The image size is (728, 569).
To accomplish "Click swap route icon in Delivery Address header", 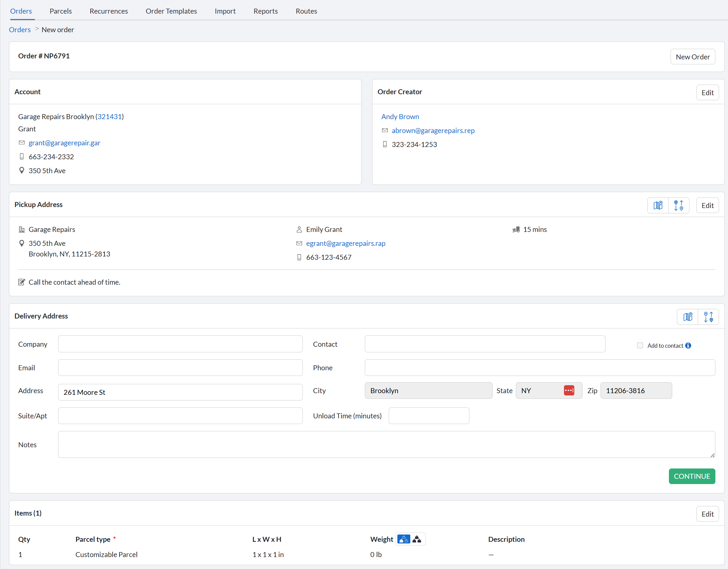I will (708, 317).
